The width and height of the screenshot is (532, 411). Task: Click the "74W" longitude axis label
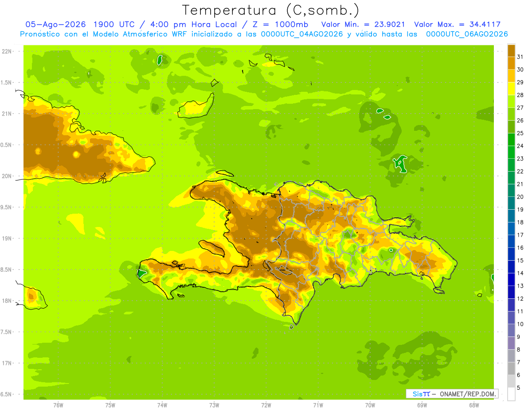[162, 405]
